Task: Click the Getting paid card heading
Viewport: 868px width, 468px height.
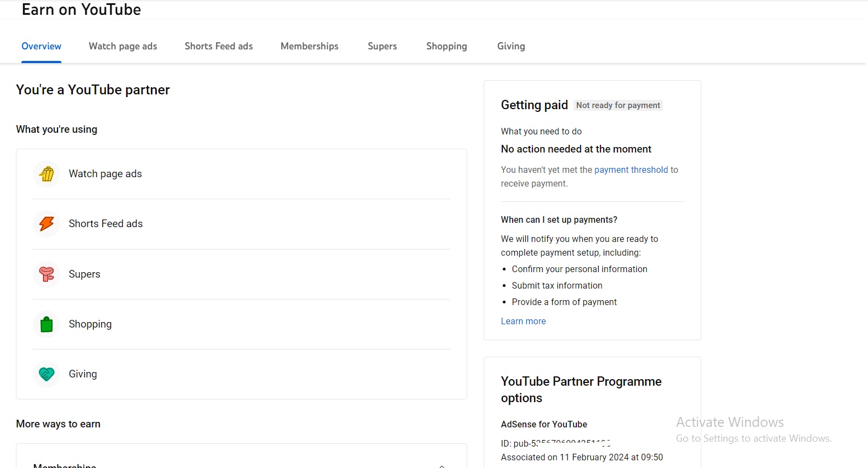Action: [x=534, y=105]
